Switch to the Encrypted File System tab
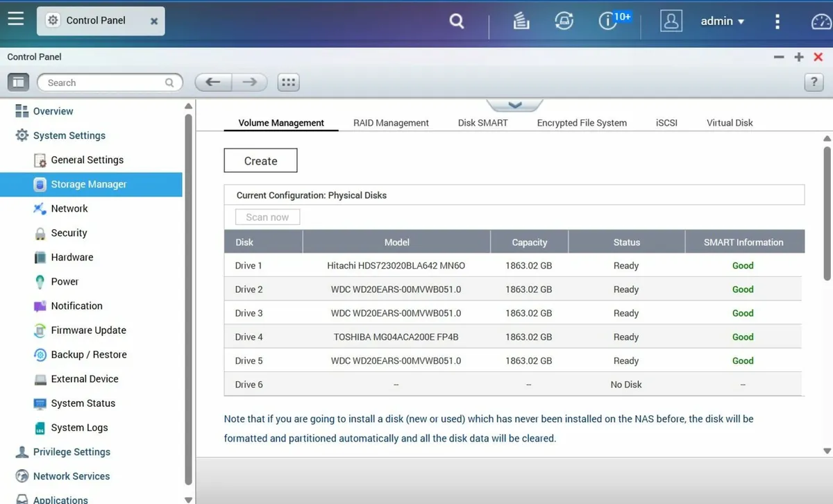Screen dimensions: 833x504 tap(582, 123)
